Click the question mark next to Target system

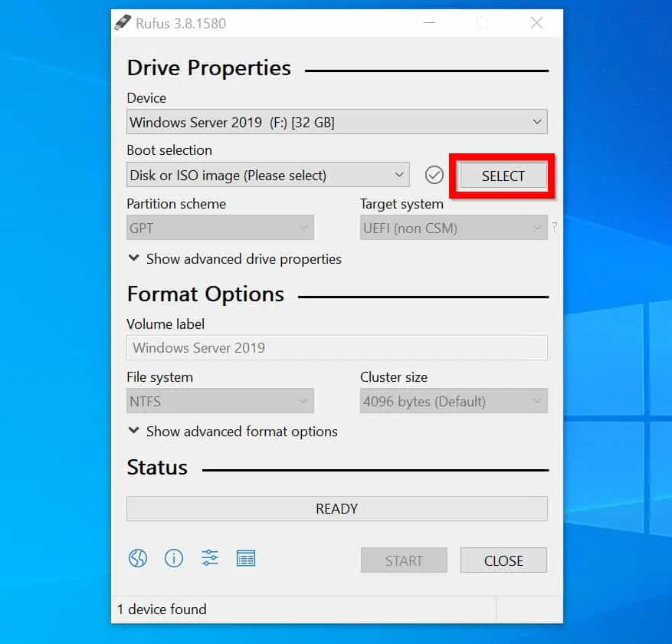554,228
